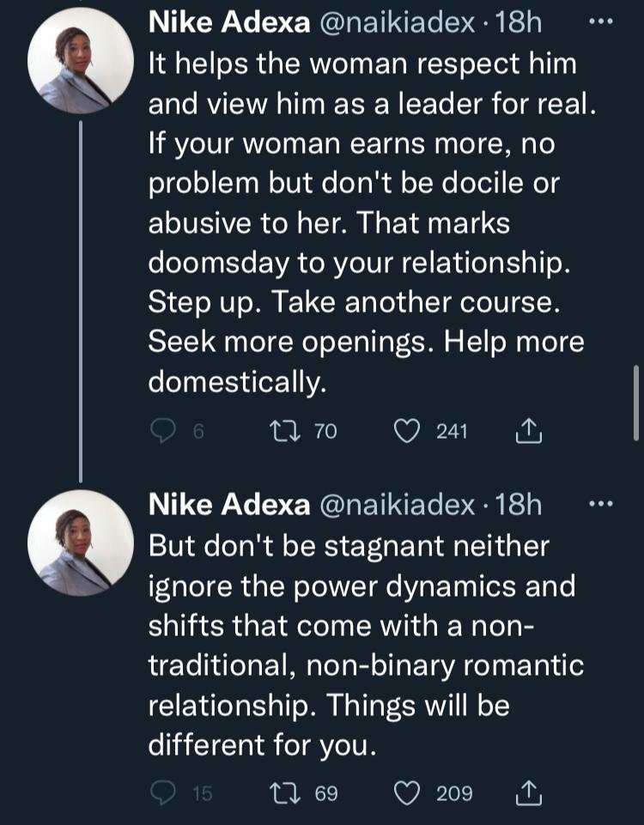Viewport: 644px width, 825px height.
Task: Share the first tweet about doomsday
Action: click(x=530, y=431)
